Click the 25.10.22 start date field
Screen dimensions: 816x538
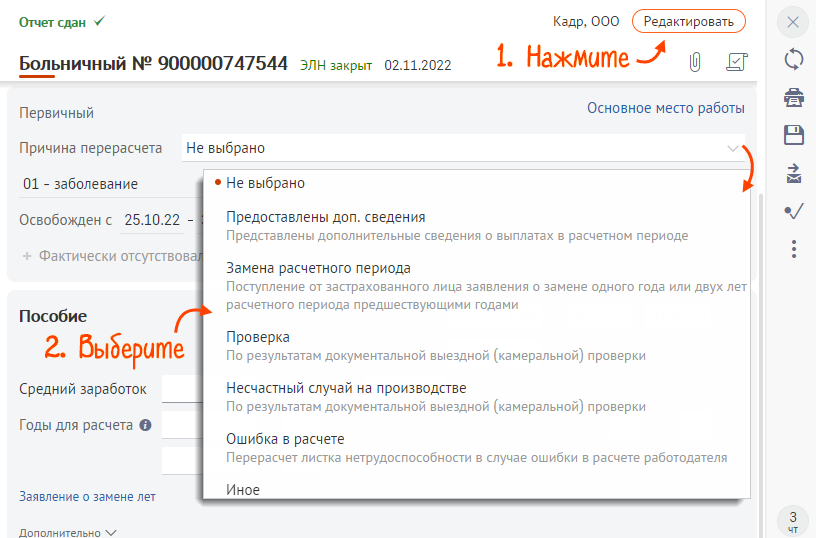(x=152, y=220)
